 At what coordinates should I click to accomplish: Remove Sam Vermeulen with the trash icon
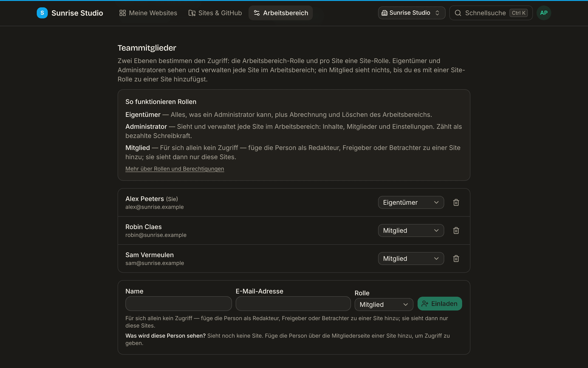(456, 259)
